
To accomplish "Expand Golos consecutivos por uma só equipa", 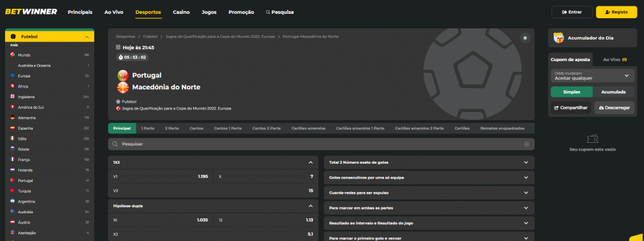I will [x=429, y=177].
